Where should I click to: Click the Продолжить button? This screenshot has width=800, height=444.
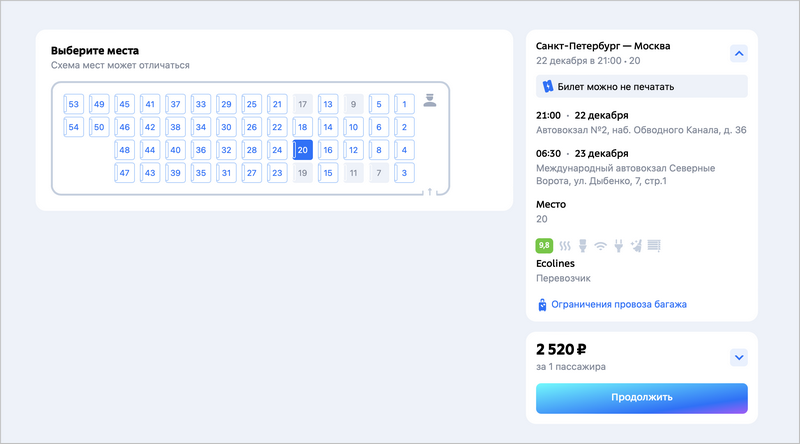pos(642,398)
